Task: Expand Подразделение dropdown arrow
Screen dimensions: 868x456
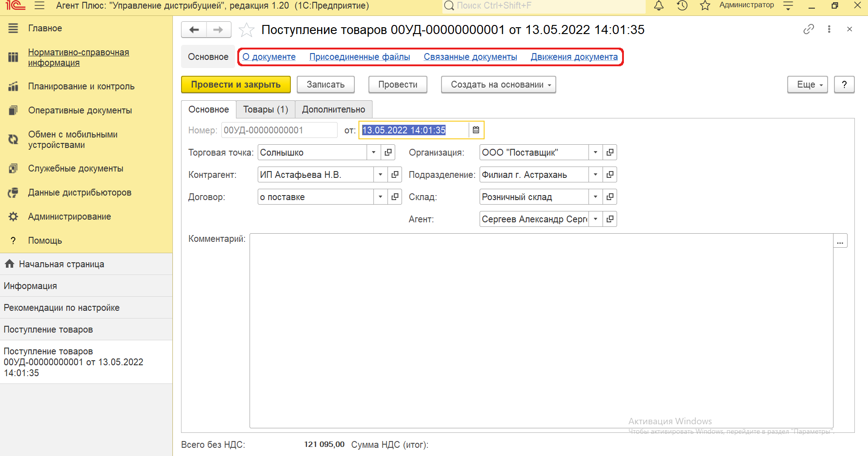Action: coord(595,175)
